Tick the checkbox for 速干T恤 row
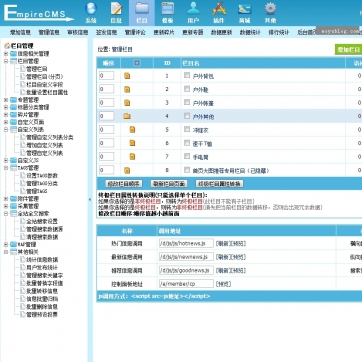Screen dimensions: 362x362 tap(187, 143)
